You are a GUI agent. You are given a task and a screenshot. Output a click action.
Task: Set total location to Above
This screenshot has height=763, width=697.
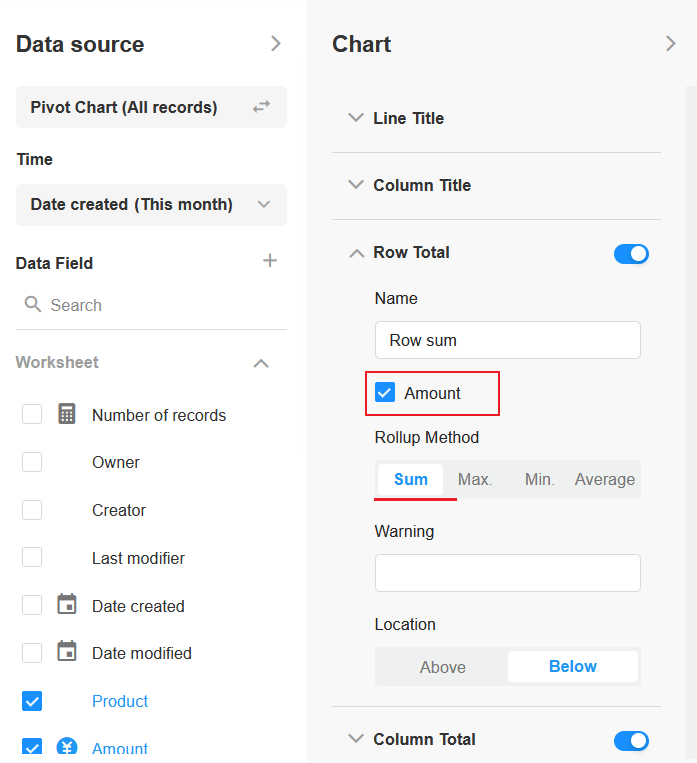pyautogui.click(x=442, y=667)
